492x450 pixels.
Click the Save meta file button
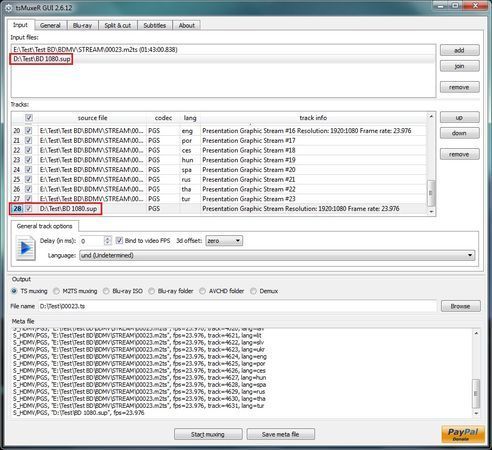pyautogui.click(x=280, y=434)
